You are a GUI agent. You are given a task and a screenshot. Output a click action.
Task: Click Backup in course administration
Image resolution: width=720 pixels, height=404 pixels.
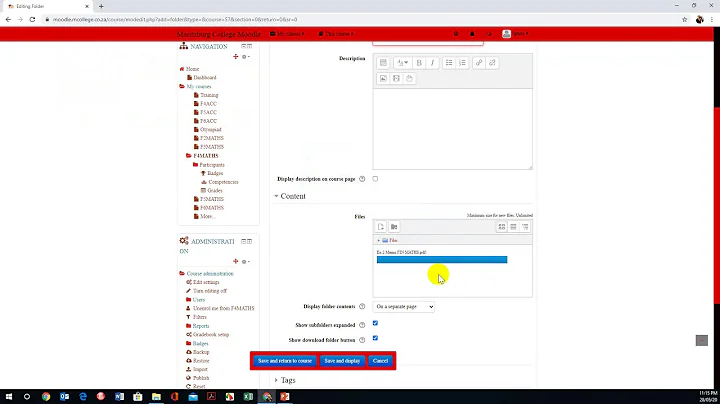coord(201,352)
